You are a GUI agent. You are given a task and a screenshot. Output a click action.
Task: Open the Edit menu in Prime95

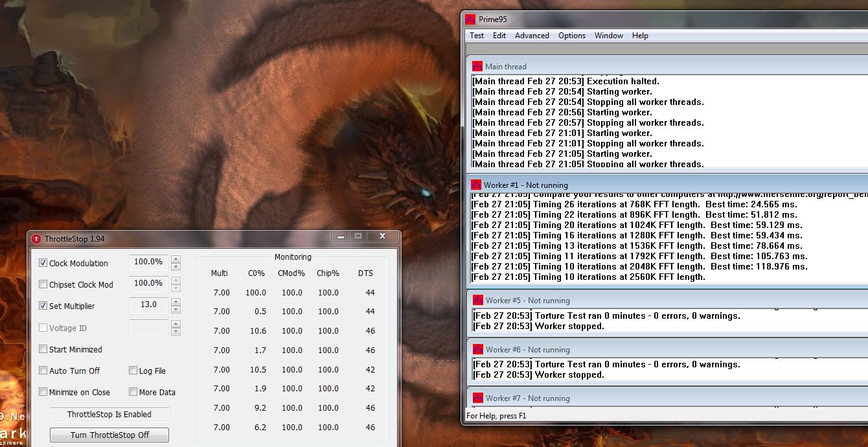click(499, 36)
